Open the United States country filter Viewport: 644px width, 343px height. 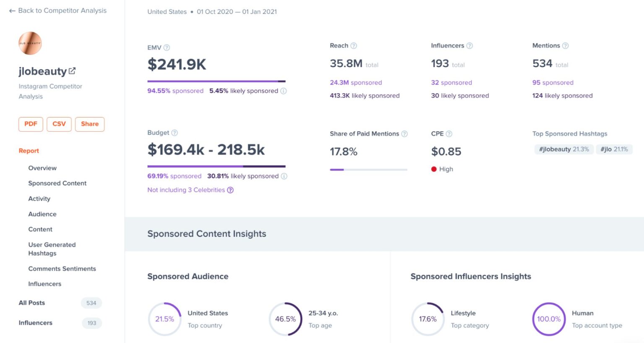166,12
